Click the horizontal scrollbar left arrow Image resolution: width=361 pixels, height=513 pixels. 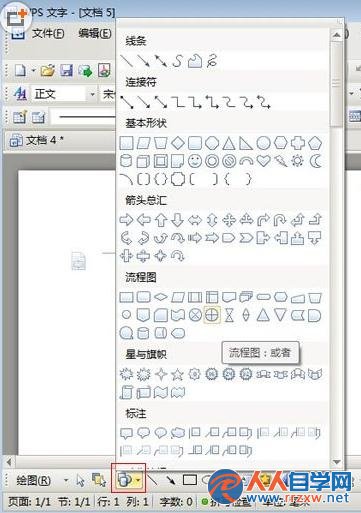click(9, 462)
